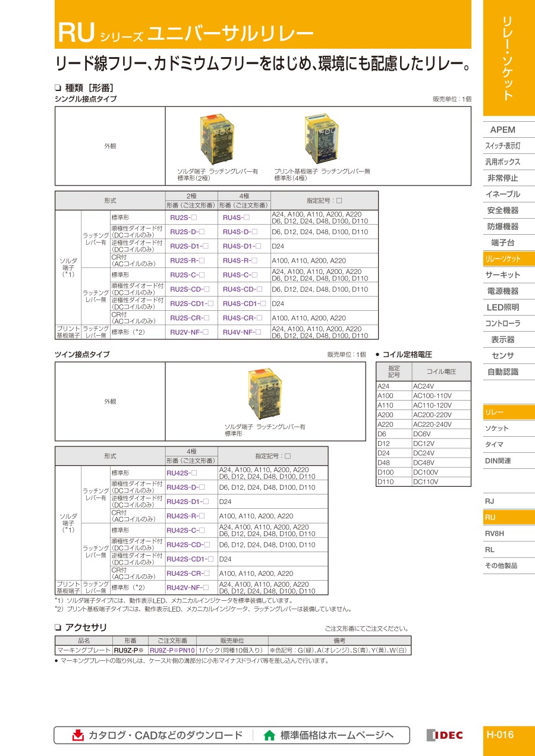Open the LED照明 category tab

pos(503,307)
